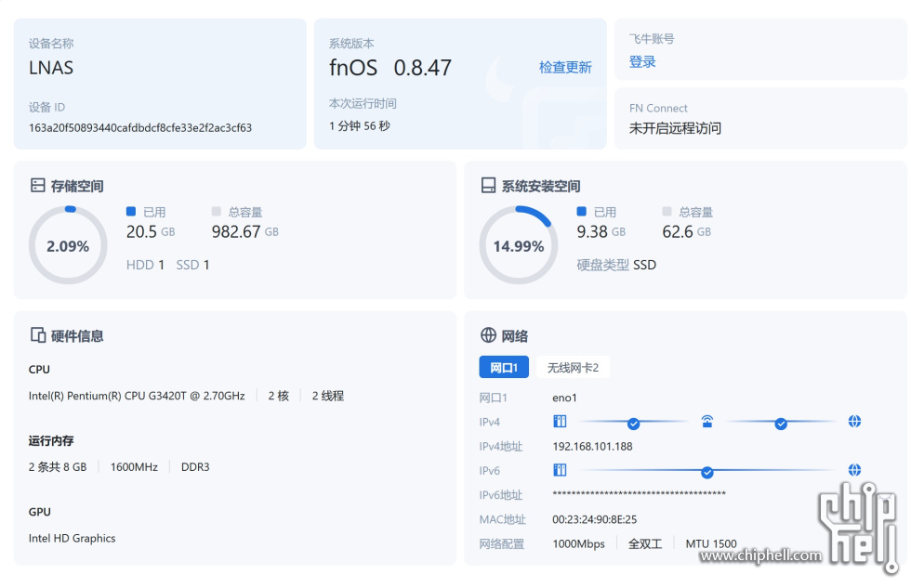Screen dimensions: 911x588
Task: Check for updates via 检查更新
Action: [565, 67]
